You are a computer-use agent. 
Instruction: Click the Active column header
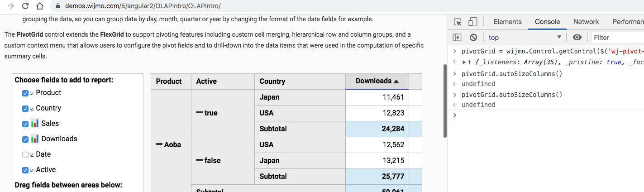point(223,82)
